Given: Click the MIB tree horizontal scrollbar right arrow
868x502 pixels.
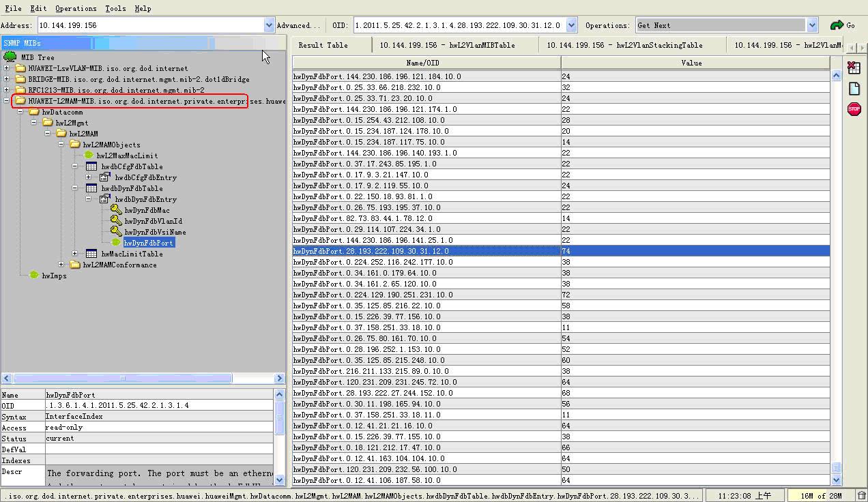Looking at the screenshot, I should pyautogui.click(x=279, y=378).
